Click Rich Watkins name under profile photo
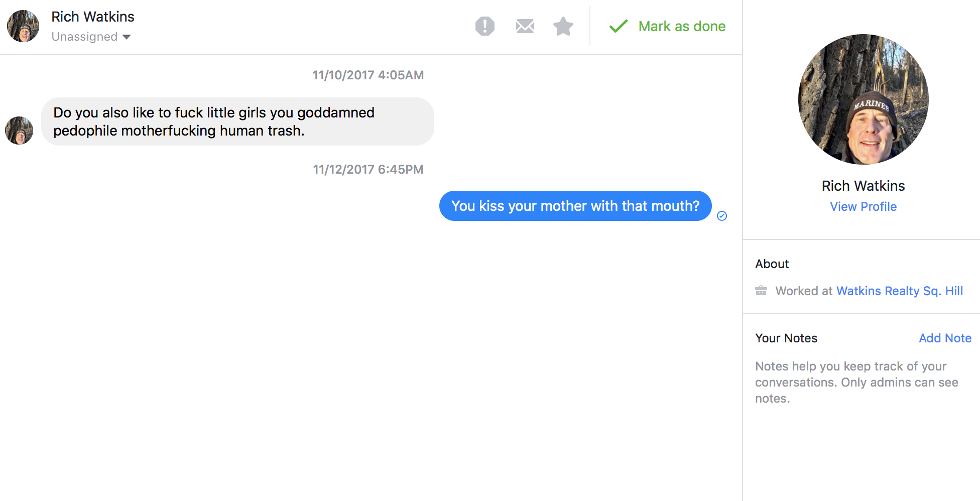980x501 pixels. (863, 186)
